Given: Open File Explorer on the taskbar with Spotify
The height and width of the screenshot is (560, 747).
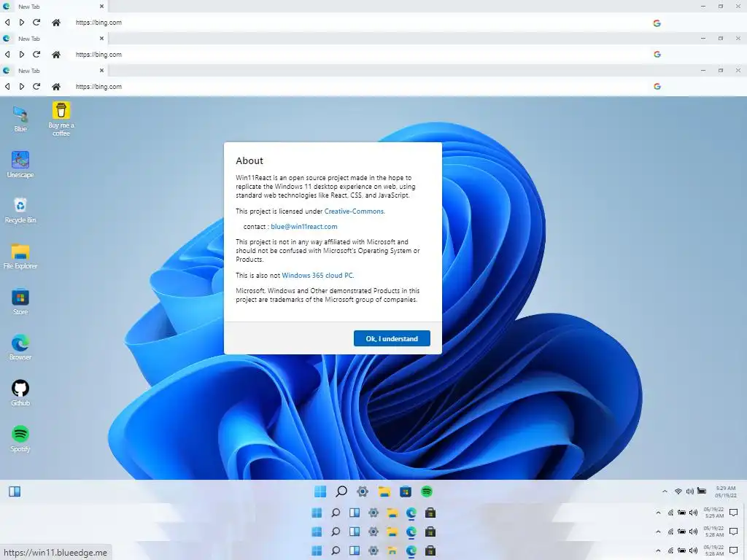Looking at the screenshot, I should tap(384, 491).
